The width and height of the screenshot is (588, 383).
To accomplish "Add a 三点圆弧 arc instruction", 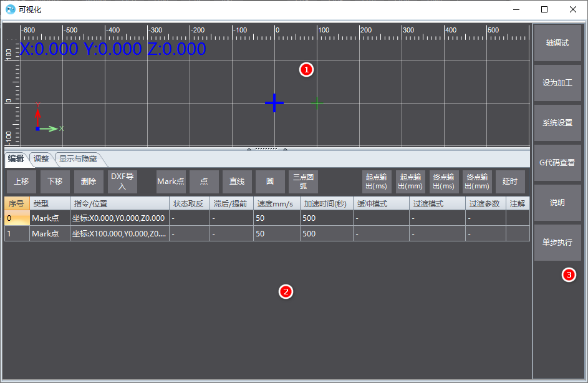I will click(304, 182).
